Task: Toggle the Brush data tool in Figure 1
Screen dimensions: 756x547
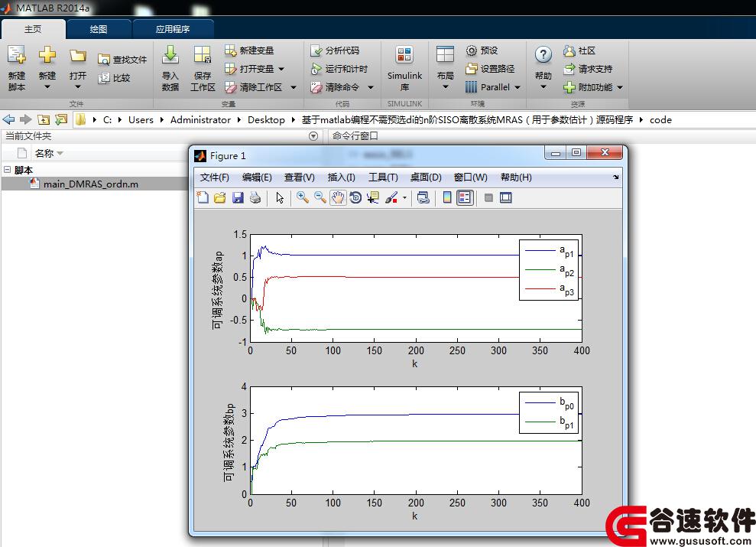Action: coord(391,197)
